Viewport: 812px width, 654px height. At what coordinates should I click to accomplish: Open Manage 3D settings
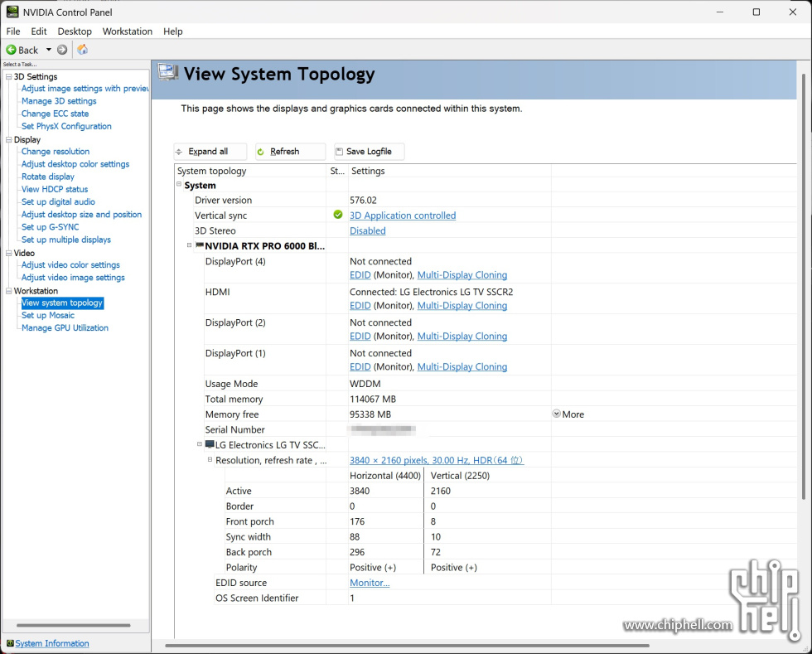(59, 101)
